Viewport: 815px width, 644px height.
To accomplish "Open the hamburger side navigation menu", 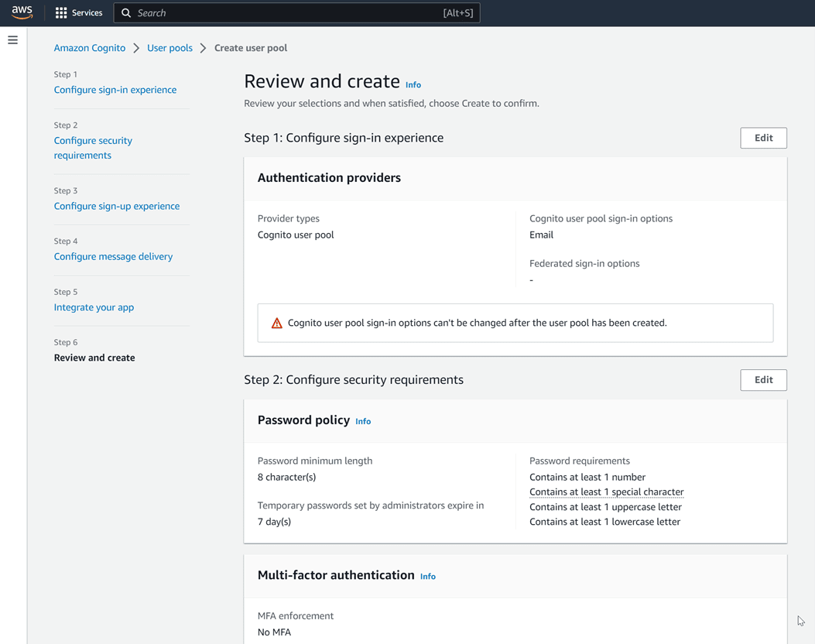I will click(12, 40).
